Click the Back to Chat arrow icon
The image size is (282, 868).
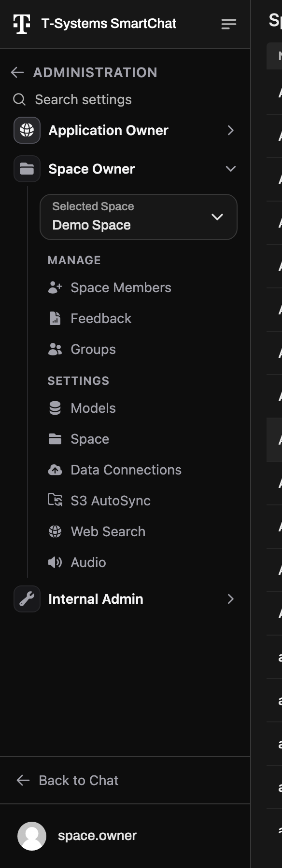23,780
